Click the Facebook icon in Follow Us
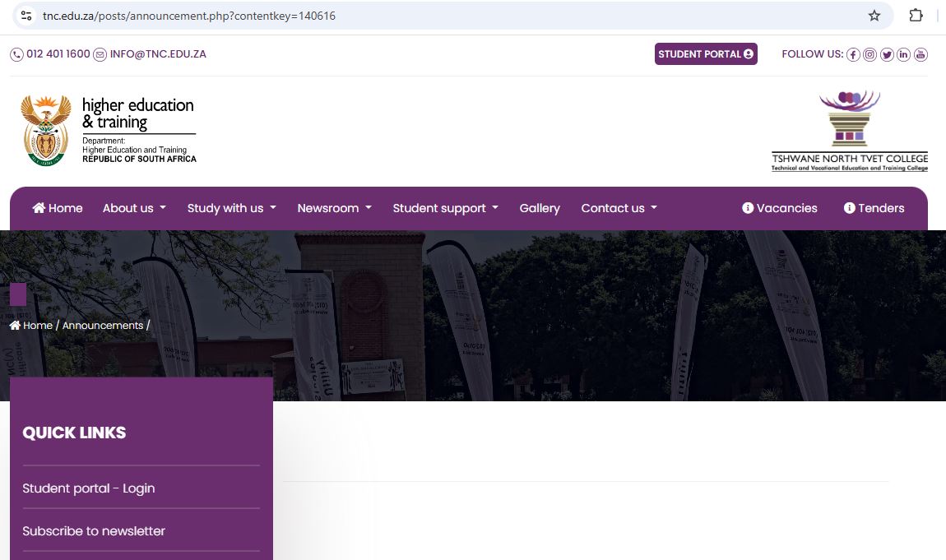Image resolution: width=946 pixels, height=560 pixels. 853,55
